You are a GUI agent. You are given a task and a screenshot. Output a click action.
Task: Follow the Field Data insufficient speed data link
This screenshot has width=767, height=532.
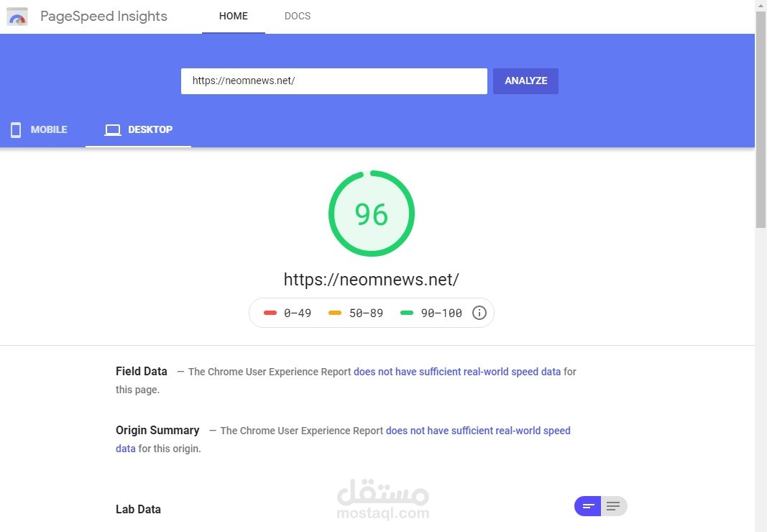pyautogui.click(x=457, y=372)
